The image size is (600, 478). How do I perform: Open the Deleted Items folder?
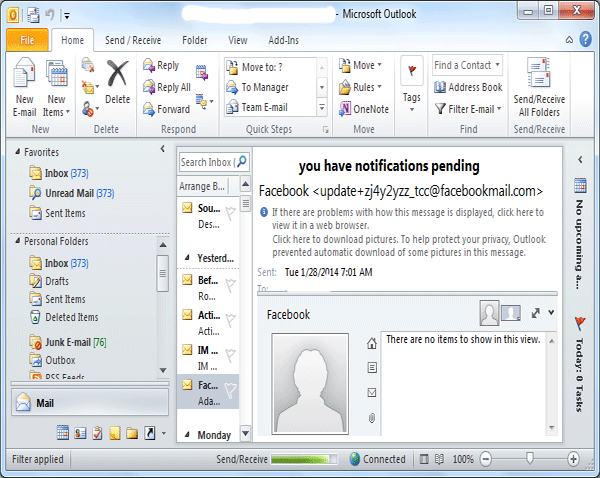tap(64, 317)
